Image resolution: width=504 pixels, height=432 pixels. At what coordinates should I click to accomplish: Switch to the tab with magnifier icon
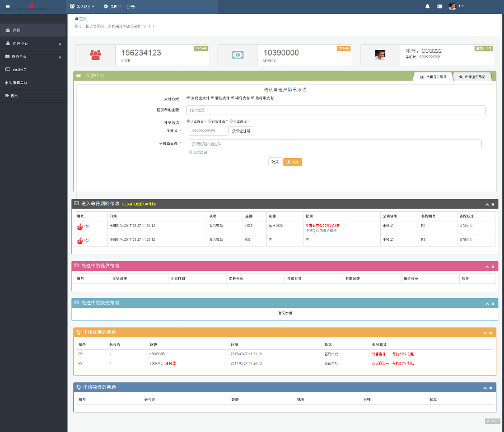point(472,76)
